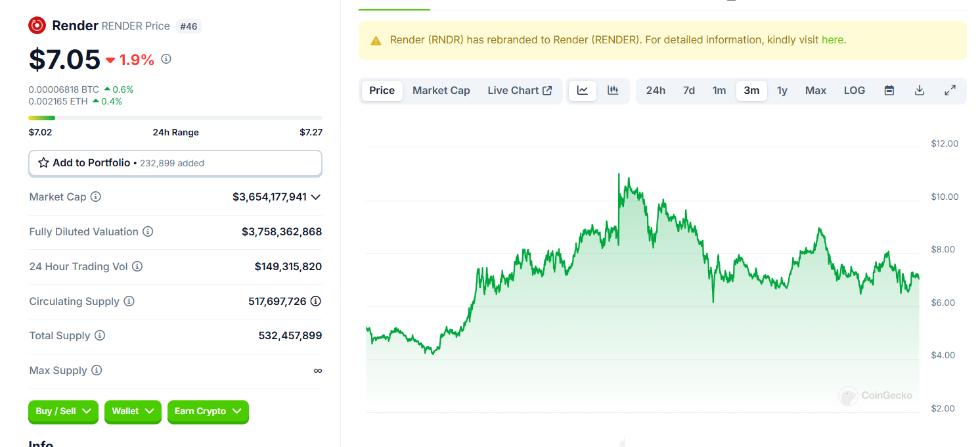The width and height of the screenshot is (980, 447).
Task: Switch to line chart view icon
Action: pyautogui.click(x=583, y=91)
